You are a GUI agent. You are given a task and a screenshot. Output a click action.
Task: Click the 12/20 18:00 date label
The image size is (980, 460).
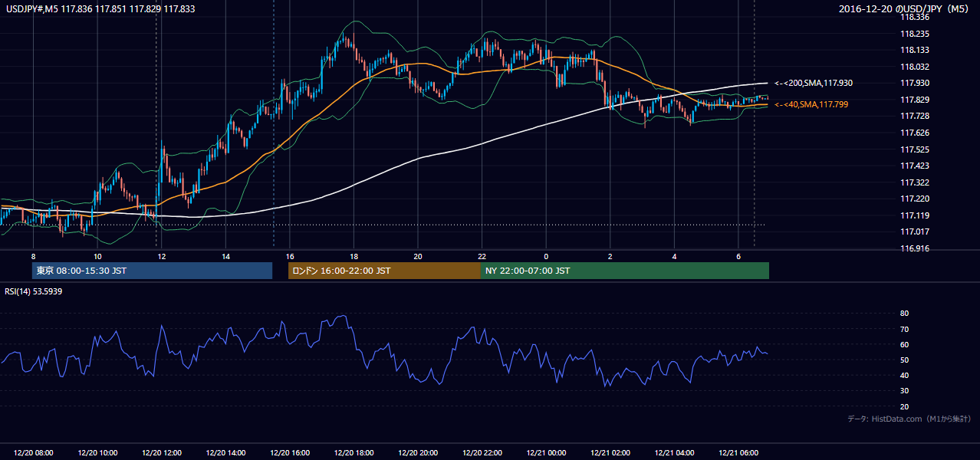[354, 453]
